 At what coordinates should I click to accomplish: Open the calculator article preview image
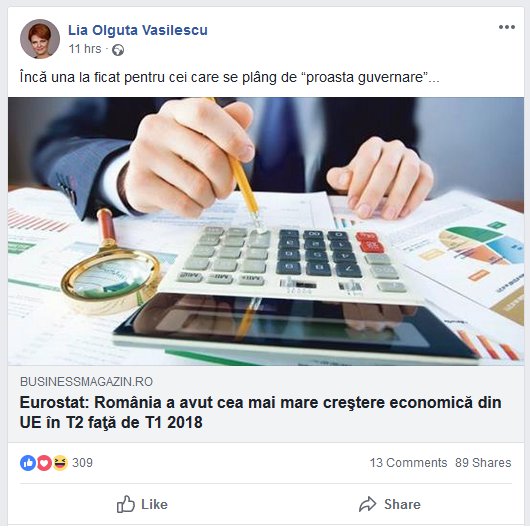coord(266,231)
